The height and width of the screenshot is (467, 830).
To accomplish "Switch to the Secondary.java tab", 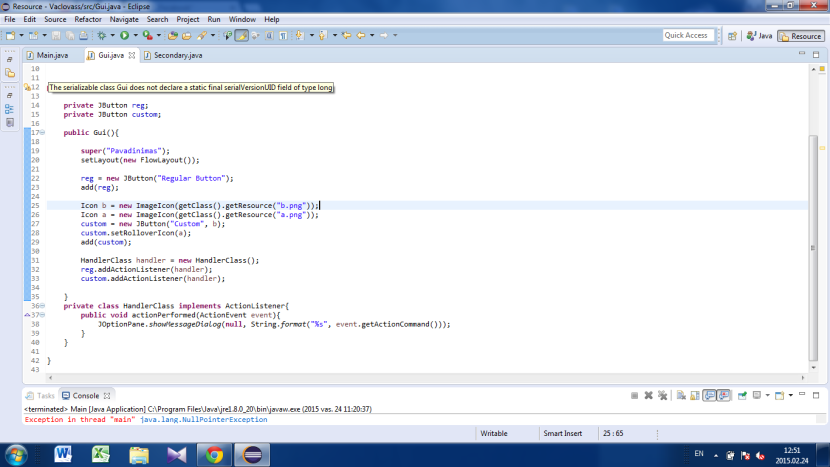I will 177,55.
